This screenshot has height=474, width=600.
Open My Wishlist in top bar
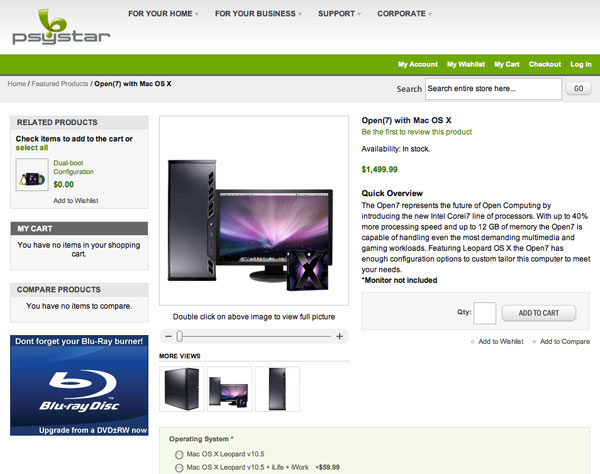pyautogui.click(x=466, y=64)
